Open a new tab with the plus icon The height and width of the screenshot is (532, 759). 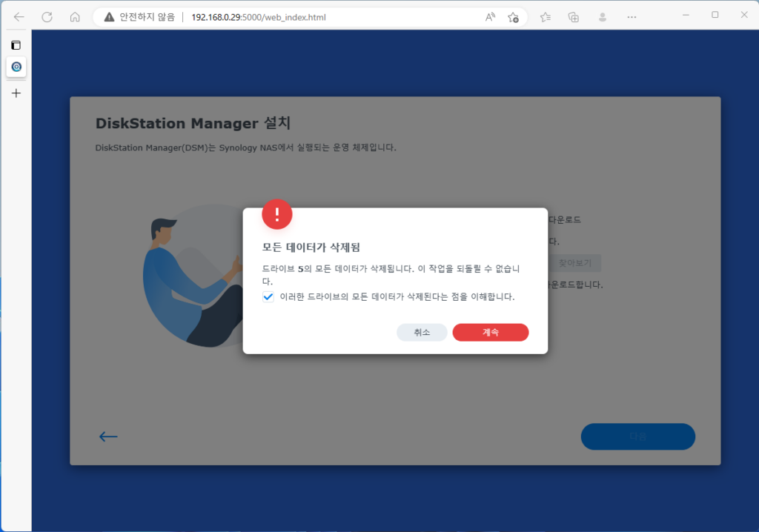coord(16,93)
